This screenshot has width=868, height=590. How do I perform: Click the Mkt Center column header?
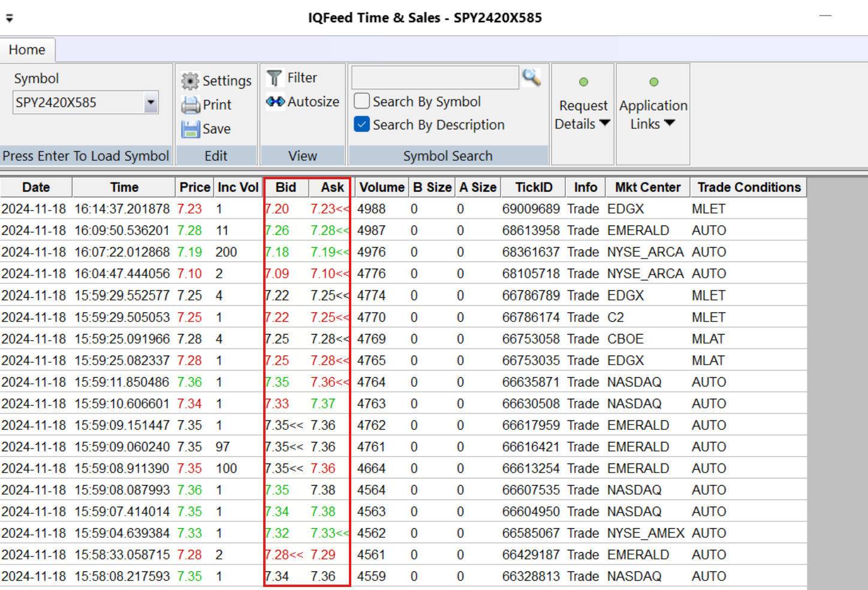pyautogui.click(x=647, y=188)
